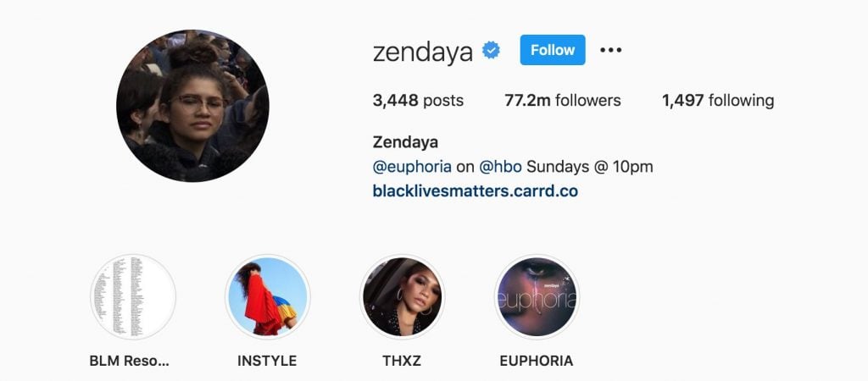Screen dimensions: 868x381
Task: Open the BLM Reso... story highlight circle
Action: 133,296
